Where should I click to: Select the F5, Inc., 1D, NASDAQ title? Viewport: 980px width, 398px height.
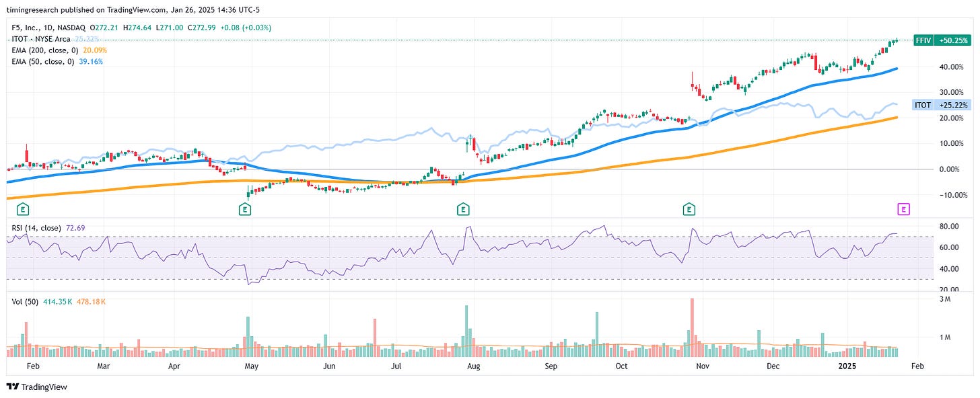click(x=48, y=28)
